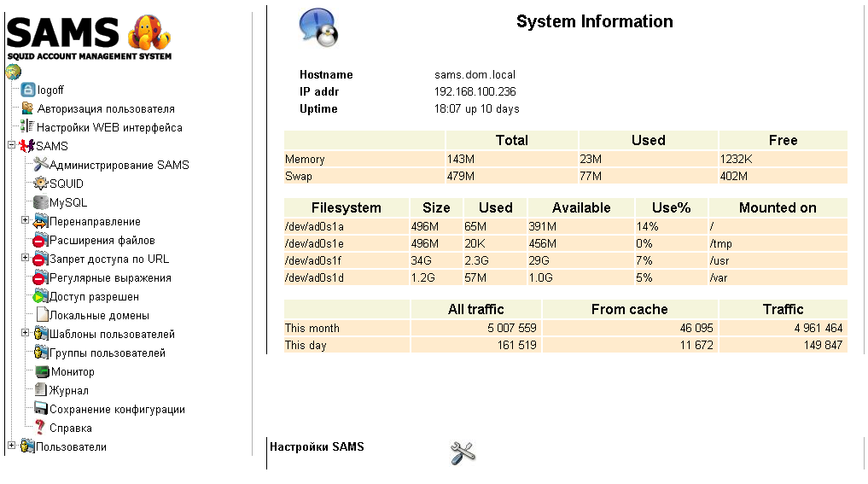868x484 pixels.
Task: Click the System Information penguin chat icon
Action: [319, 27]
